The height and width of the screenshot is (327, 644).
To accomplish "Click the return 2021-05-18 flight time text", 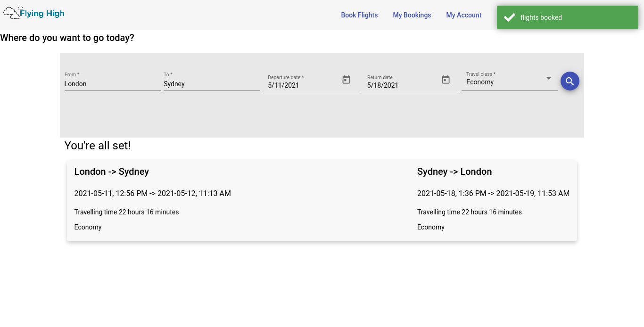I will point(493,193).
